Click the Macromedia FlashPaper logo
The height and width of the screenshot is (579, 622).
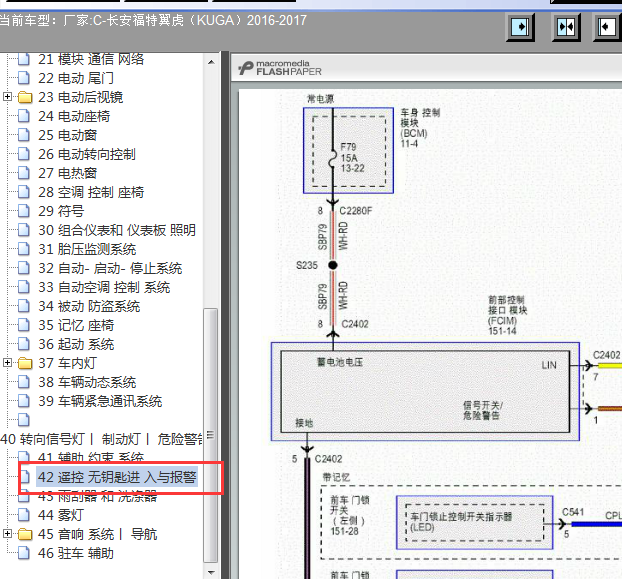click(280, 68)
